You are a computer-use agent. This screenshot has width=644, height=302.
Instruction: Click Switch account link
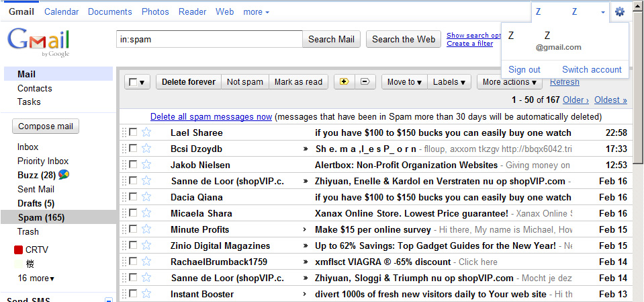(592, 69)
